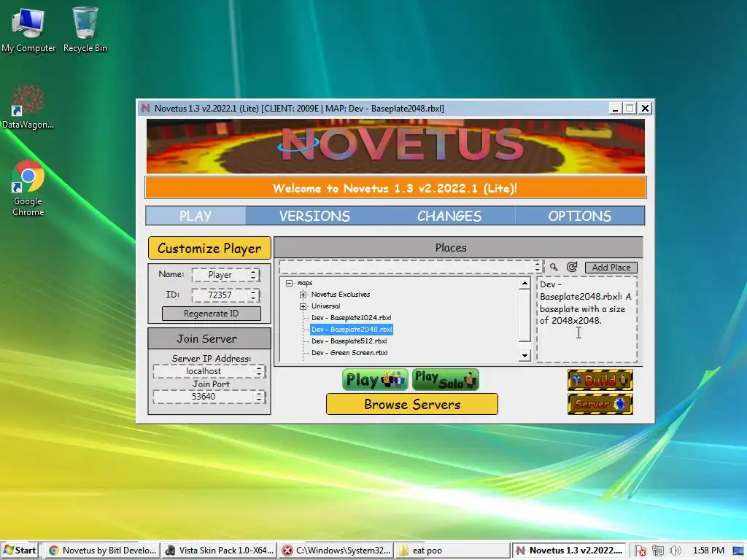The height and width of the screenshot is (560, 747).
Task: Click the Join Port spinner arrows
Action: [260, 396]
